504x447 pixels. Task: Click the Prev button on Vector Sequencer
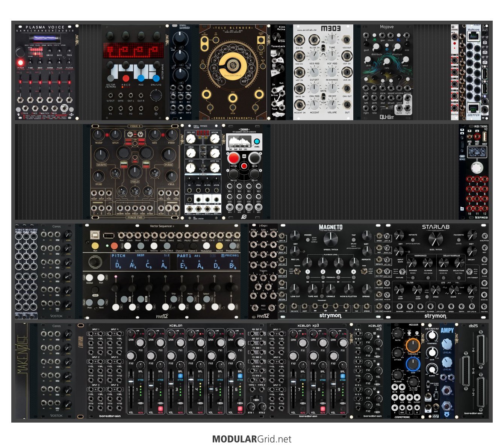(89, 302)
